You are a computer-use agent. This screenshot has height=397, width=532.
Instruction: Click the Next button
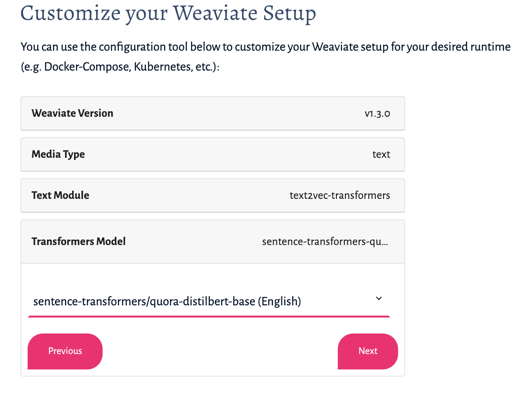367,351
